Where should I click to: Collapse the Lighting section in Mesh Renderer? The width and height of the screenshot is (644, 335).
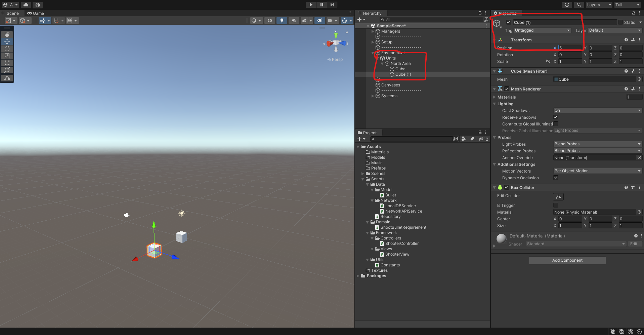click(x=494, y=104)
